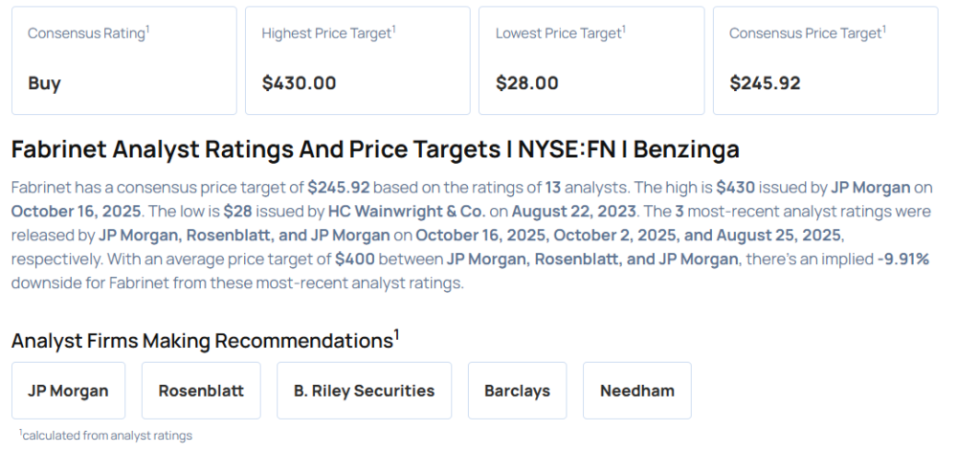Select the Rosenblatt analyst firm button
This screenshot has height=475, width=980.
pyautogui.click(x=201, y=391)
